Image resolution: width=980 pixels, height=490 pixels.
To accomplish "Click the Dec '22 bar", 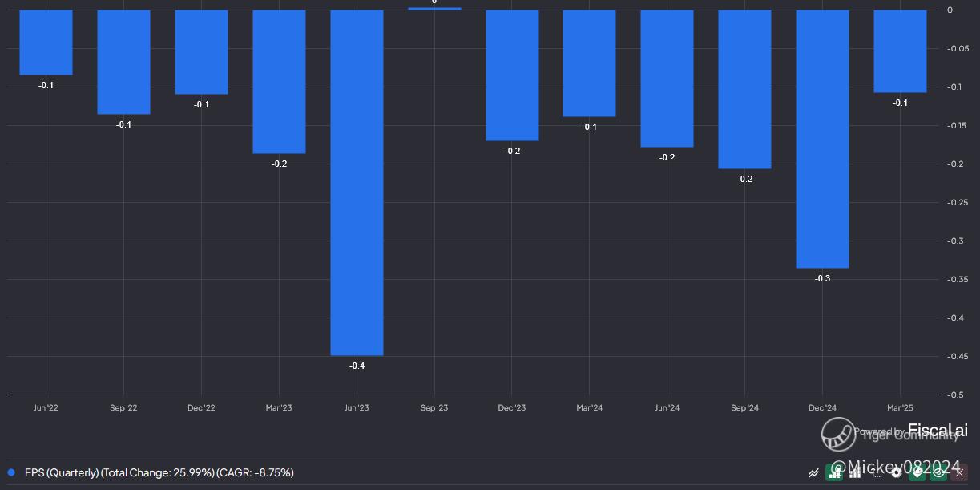I will (201, 52).
